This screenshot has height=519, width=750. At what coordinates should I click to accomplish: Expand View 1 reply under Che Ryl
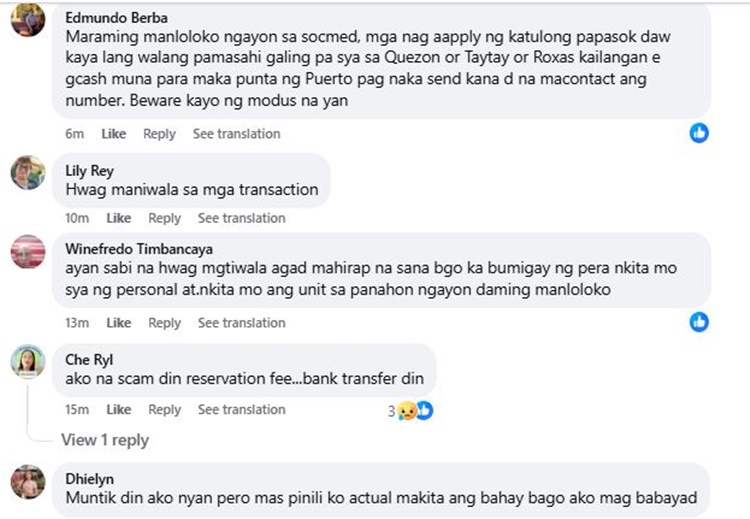105,440
